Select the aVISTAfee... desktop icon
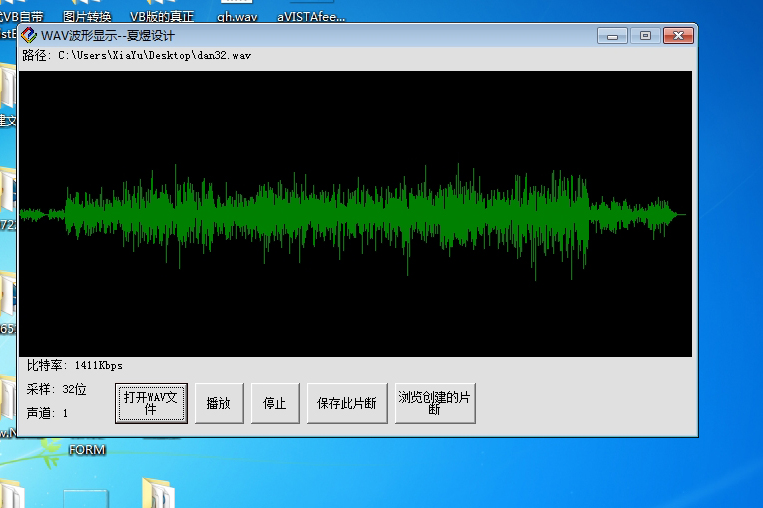Screen dimensions: 763x508 tap(311, 16)
